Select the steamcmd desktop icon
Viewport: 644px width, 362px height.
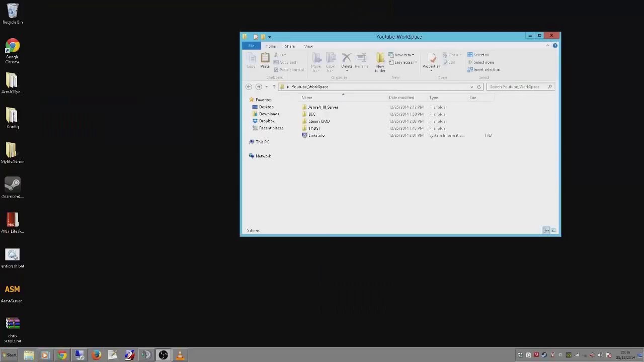13,188
